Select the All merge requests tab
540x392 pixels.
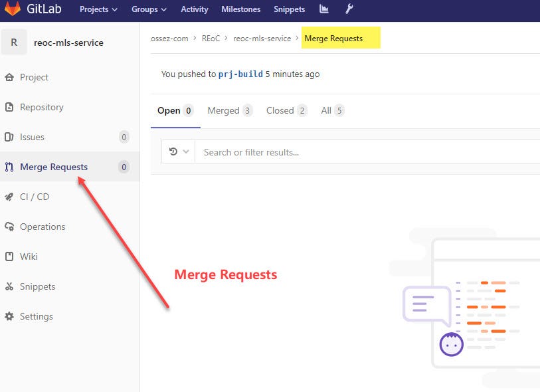[x=328, y=110]
